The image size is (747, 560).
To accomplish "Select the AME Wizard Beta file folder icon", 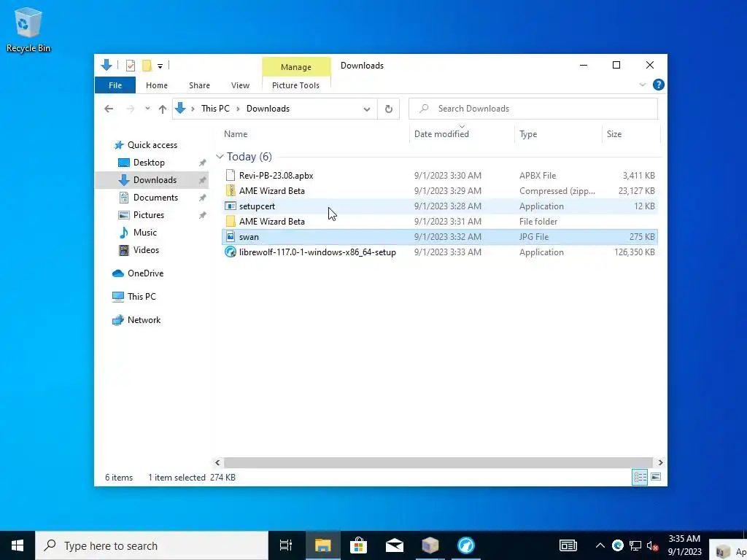I will coord(231,222).
